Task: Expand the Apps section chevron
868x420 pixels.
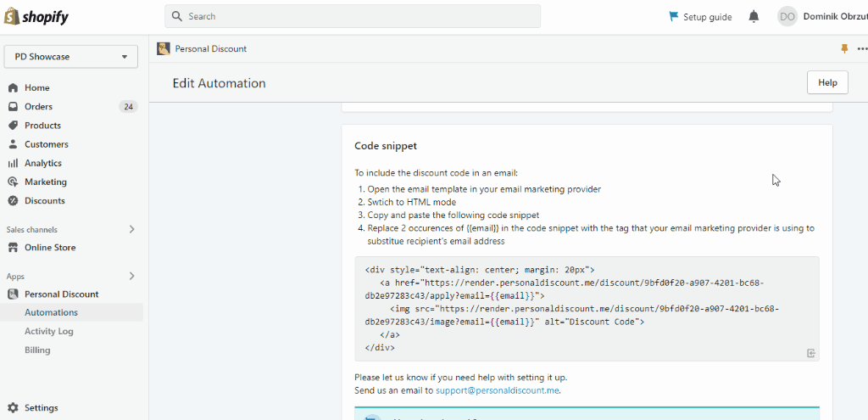Action: coord(131,276)
